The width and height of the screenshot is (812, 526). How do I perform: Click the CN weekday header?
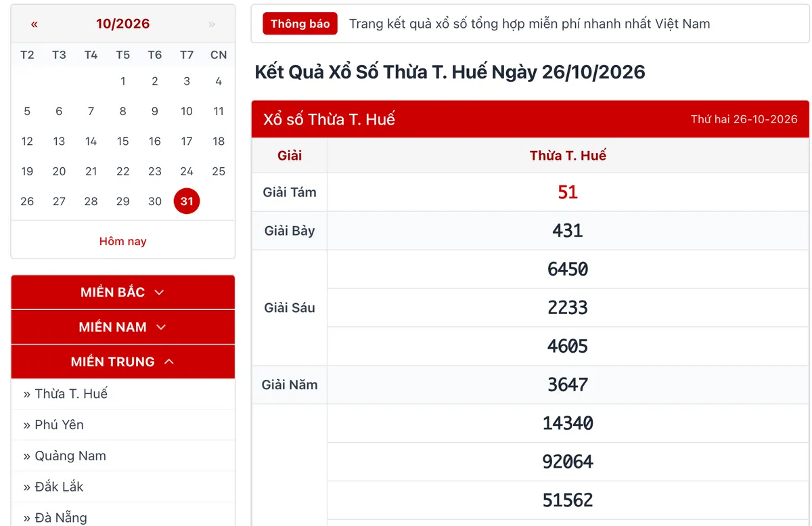point(219,55)
